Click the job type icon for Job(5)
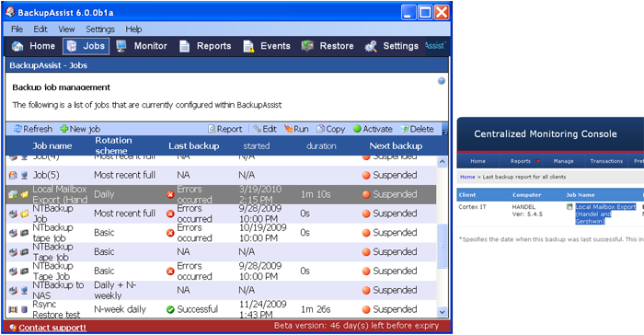This screenshot has height=335, width=644. (x=13, y=175)
